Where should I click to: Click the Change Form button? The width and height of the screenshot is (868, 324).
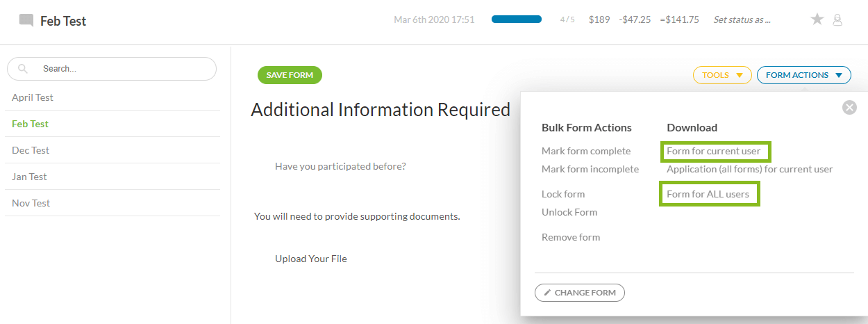[580, 293]
